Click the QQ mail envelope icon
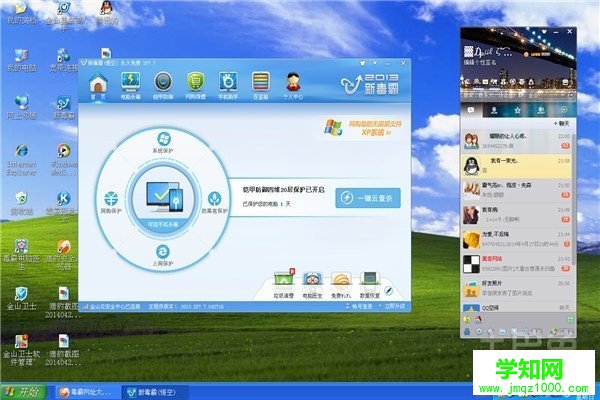600x400 pixels. (485, 82)
